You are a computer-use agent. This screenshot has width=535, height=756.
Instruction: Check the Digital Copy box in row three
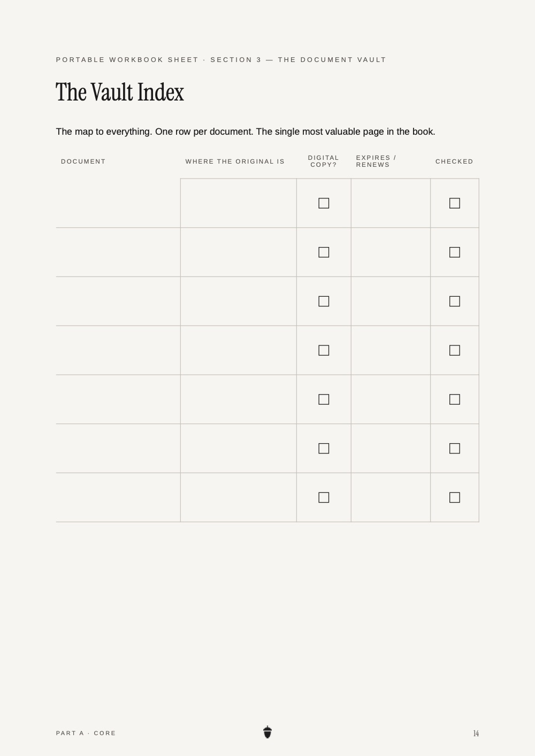[324, 302]
